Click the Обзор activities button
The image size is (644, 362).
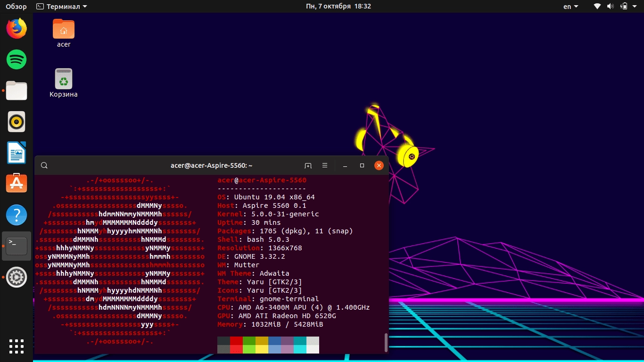(16, 6)
